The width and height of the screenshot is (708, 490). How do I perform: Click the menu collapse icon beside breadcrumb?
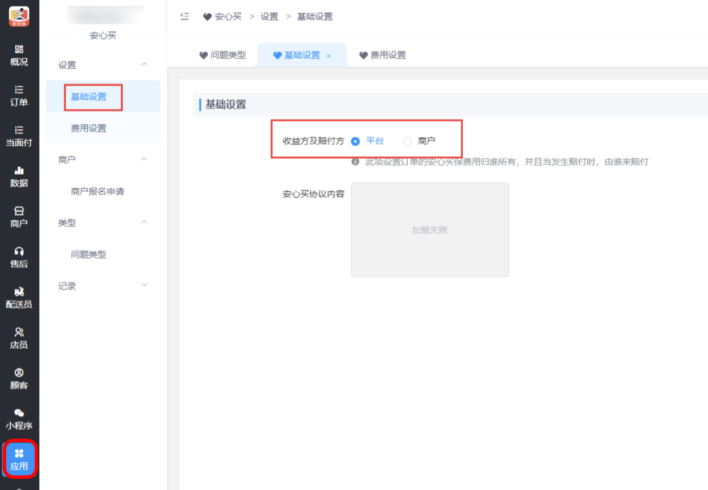(x=184, y=17)
